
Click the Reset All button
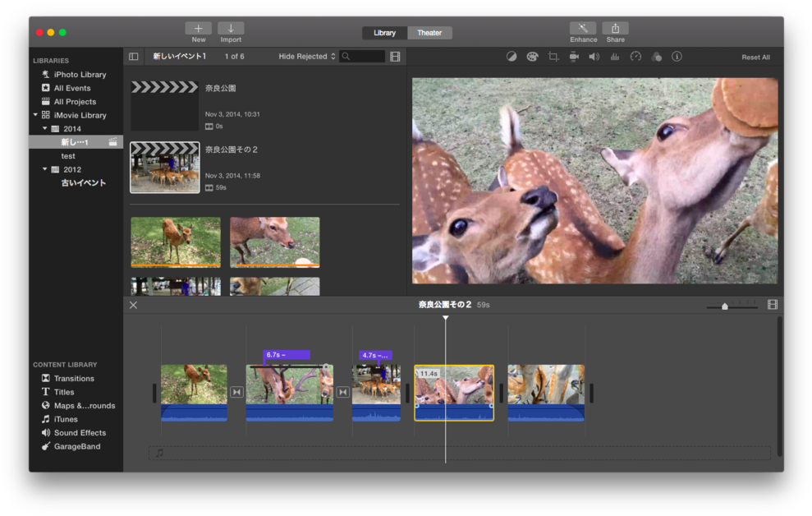(x=755, y=57)
